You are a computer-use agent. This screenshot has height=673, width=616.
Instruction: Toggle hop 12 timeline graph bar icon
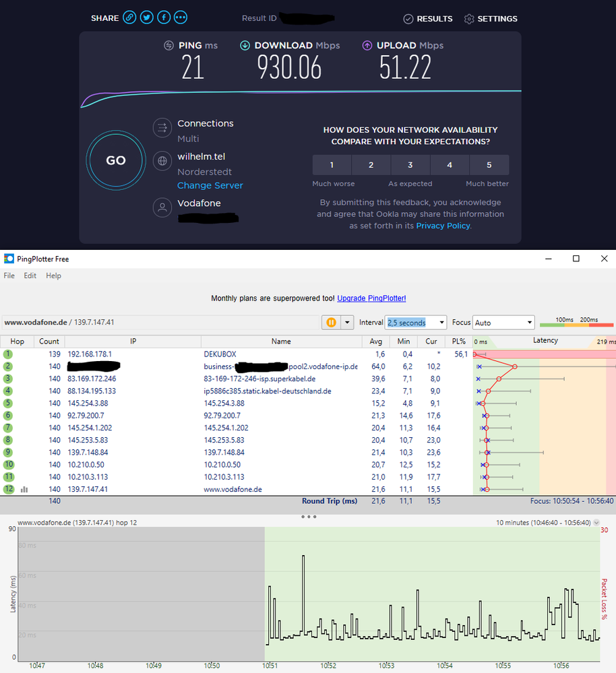click(24, 489)
